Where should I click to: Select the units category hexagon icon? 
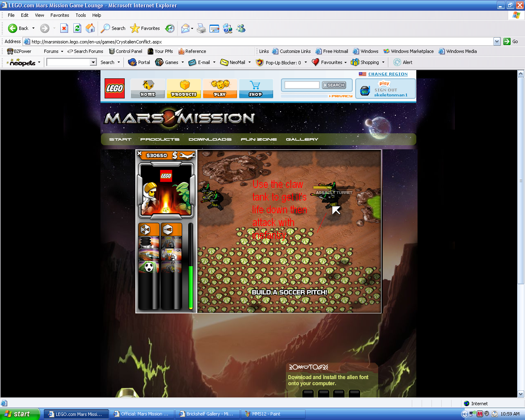tap(167, 229)
